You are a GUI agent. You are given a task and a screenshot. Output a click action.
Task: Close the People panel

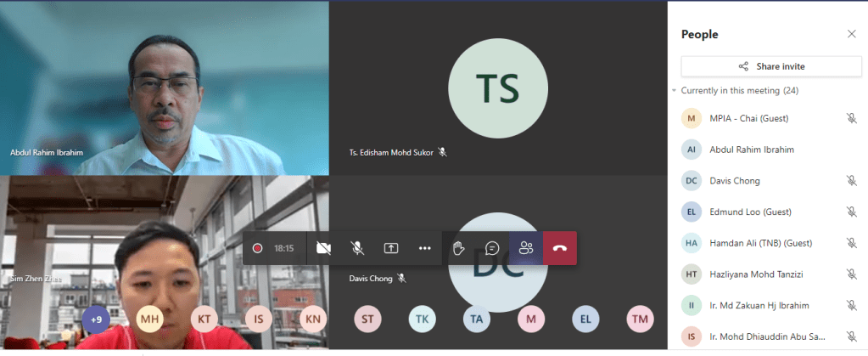pos(852,34)
